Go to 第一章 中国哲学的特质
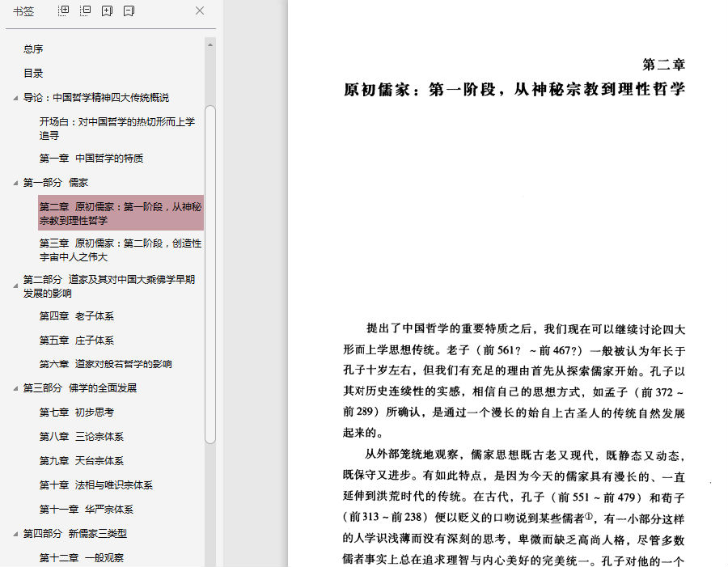Viewport: 728px width, 567px height. point(91,159)
